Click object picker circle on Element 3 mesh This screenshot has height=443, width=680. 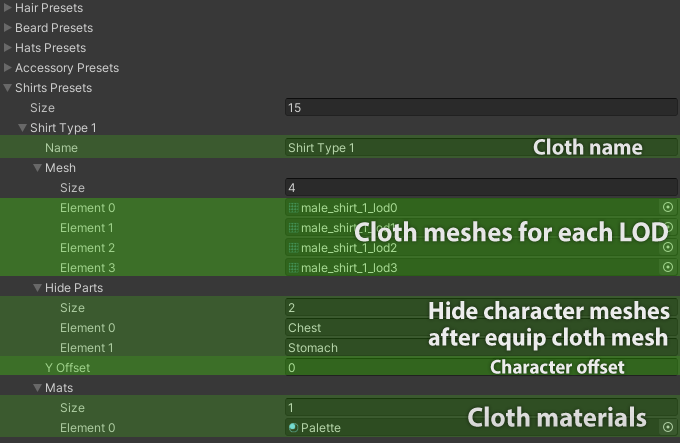(667, 267)
